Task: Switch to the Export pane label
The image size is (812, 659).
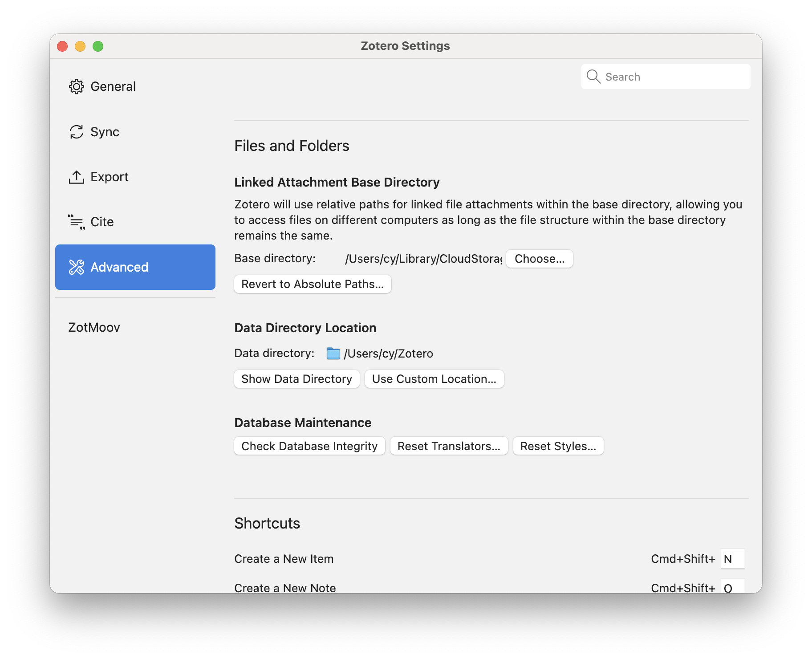Action: pos(110,177)
